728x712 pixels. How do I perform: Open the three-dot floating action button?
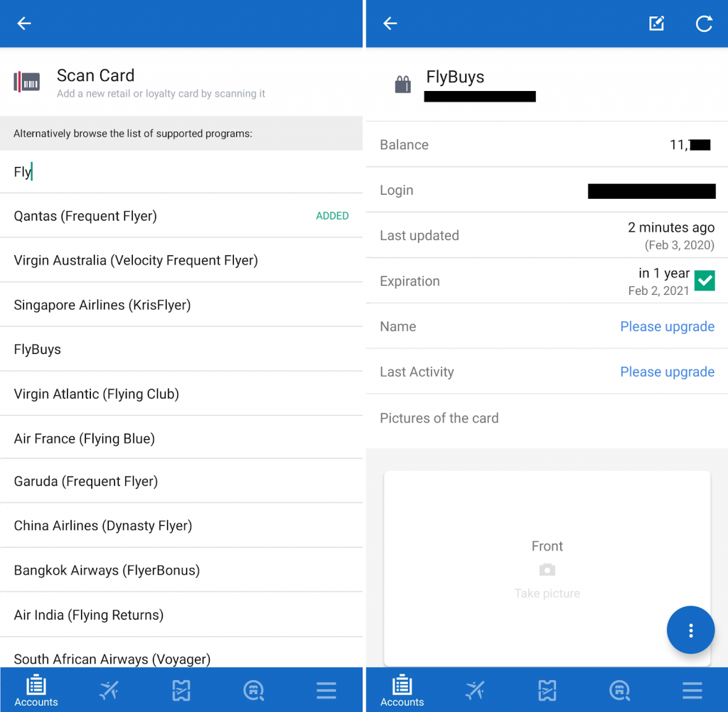690,630
